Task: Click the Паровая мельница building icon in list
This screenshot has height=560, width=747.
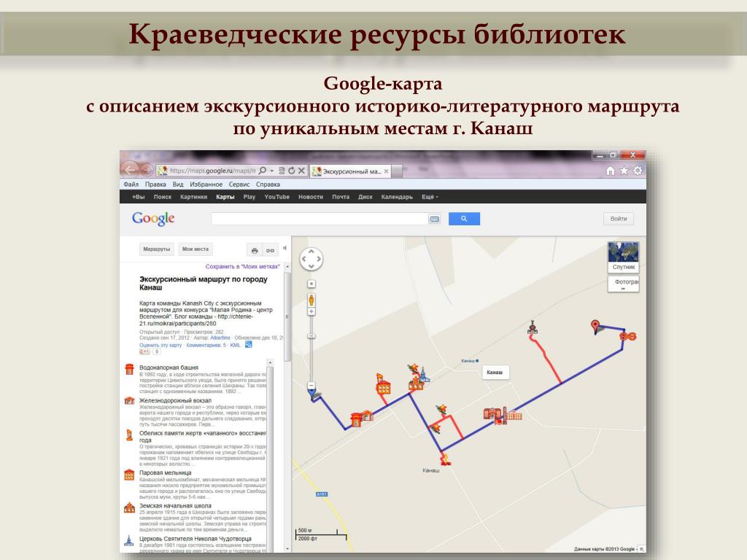Action: (129, 475)
